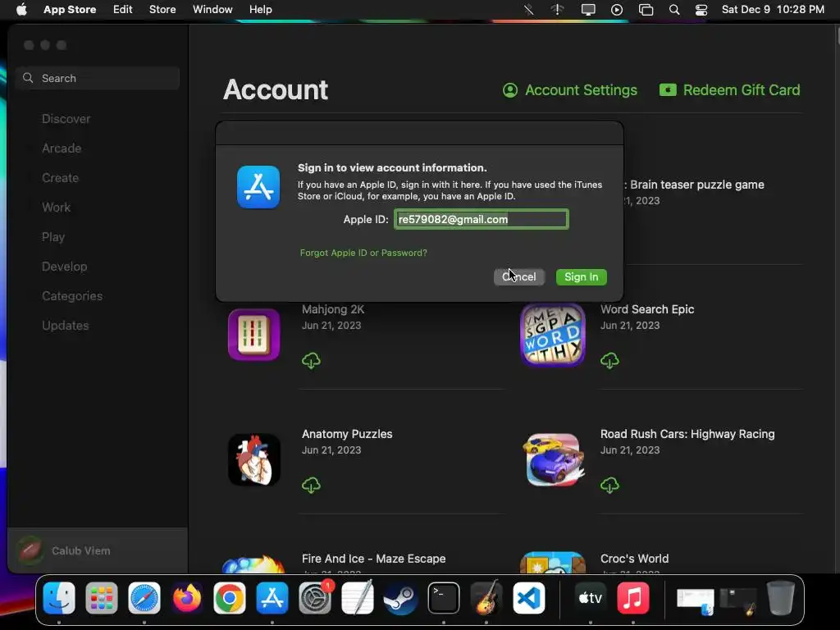Click Forgot Apple ID or Password link

tap(363, 253)
